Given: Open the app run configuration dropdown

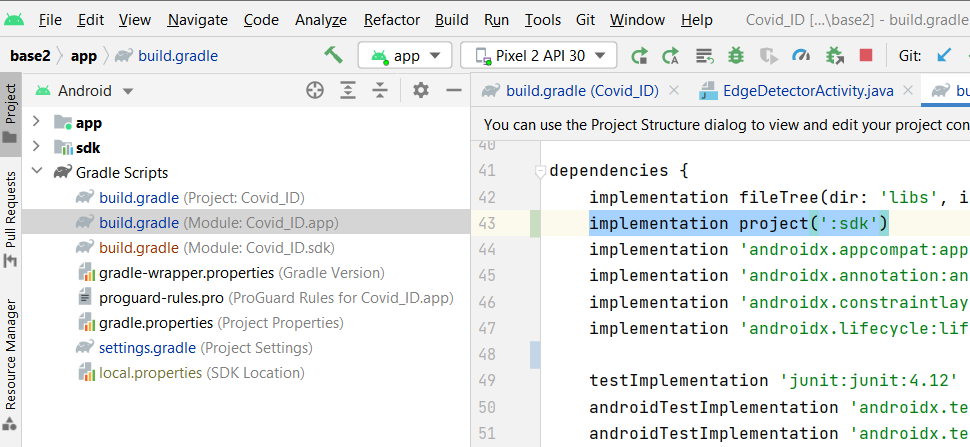Looking at the screenshot, I should click(405, 56).
